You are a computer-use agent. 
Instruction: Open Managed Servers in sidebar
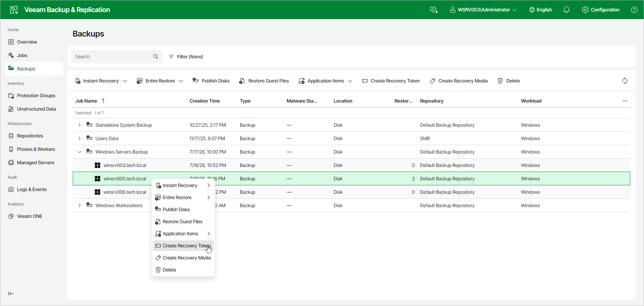34,163
